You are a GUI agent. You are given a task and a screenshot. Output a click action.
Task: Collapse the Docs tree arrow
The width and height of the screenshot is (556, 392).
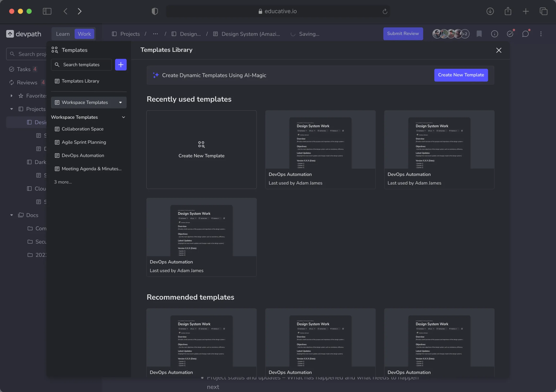click(11, 215)
